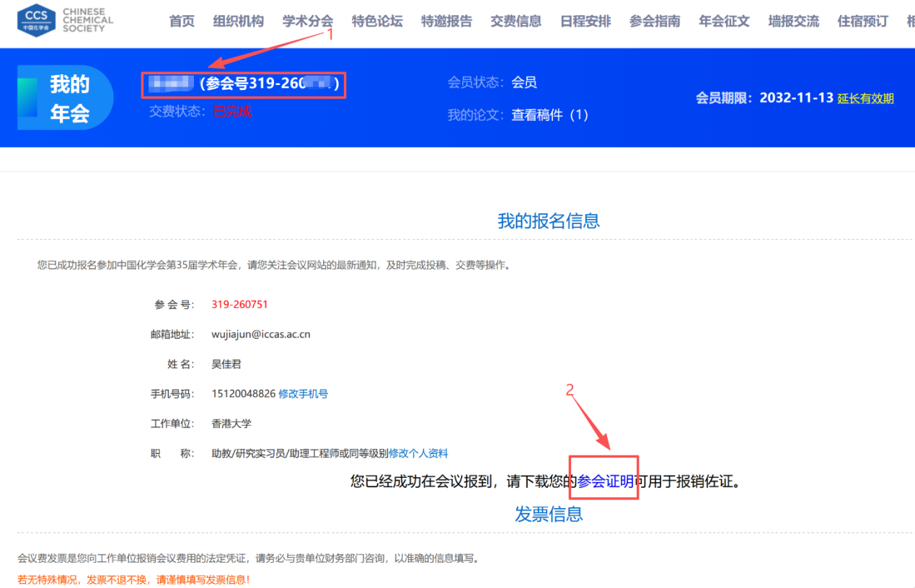
Task: Click the red 已完成 payment status
Action: [232, 112]
